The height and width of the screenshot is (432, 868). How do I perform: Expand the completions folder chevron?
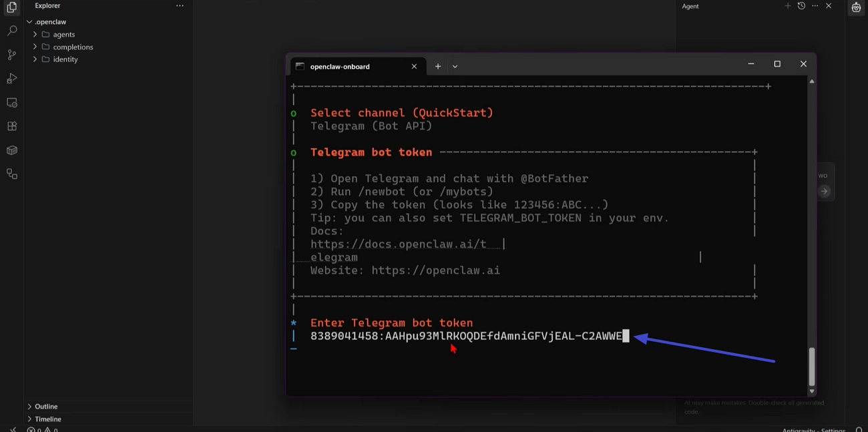(35, 47)
